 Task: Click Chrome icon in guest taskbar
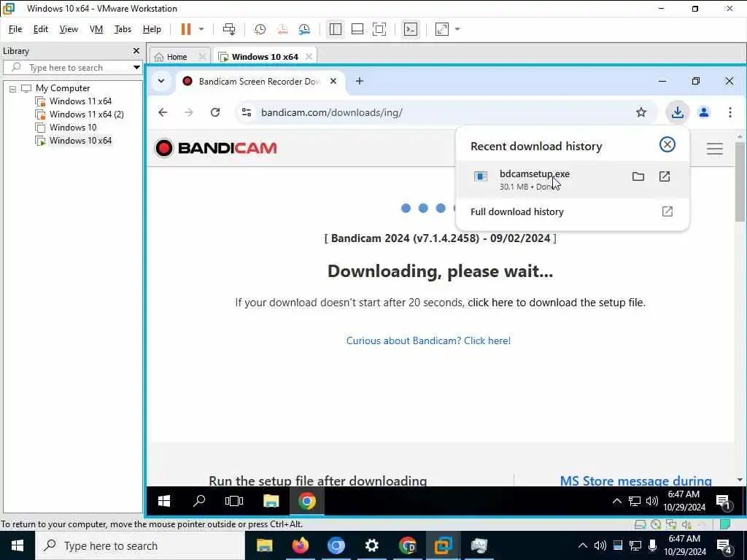point(307,501)
